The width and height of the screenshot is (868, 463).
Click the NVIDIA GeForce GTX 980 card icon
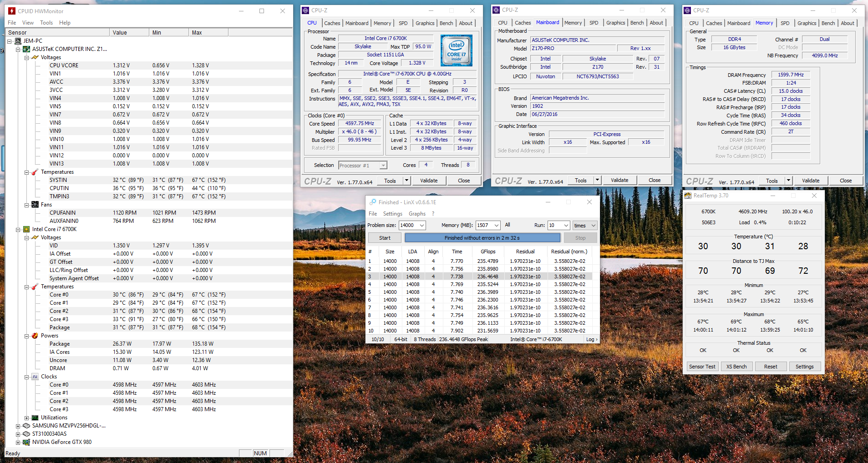(x=26, y=442)
